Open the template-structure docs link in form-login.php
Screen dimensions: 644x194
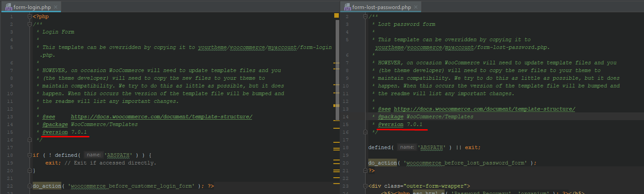coord(161,116)
